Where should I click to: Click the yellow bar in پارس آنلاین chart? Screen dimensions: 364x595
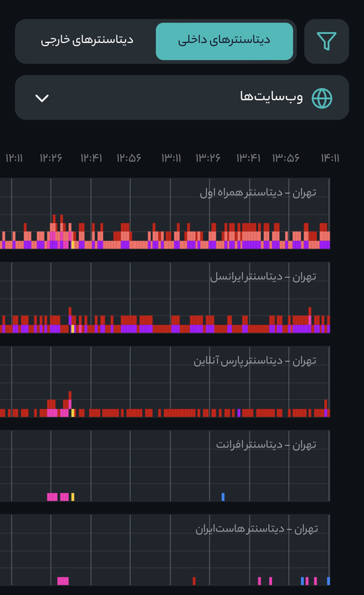tap(73, 413)
